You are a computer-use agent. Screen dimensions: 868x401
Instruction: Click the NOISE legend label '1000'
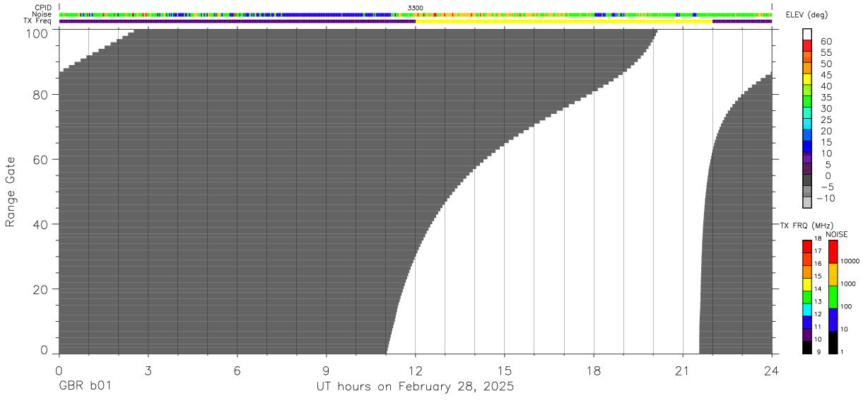click(x=848, y=284)
